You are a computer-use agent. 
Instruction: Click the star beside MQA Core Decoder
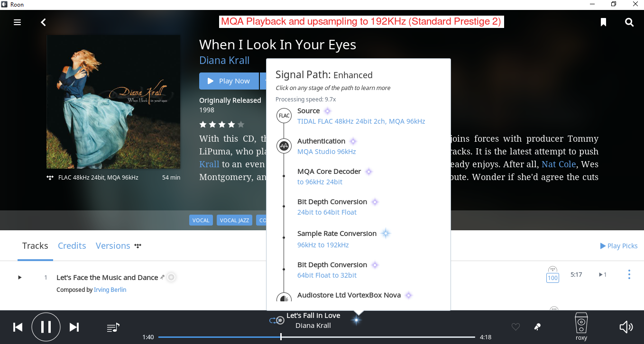(368, 172)
